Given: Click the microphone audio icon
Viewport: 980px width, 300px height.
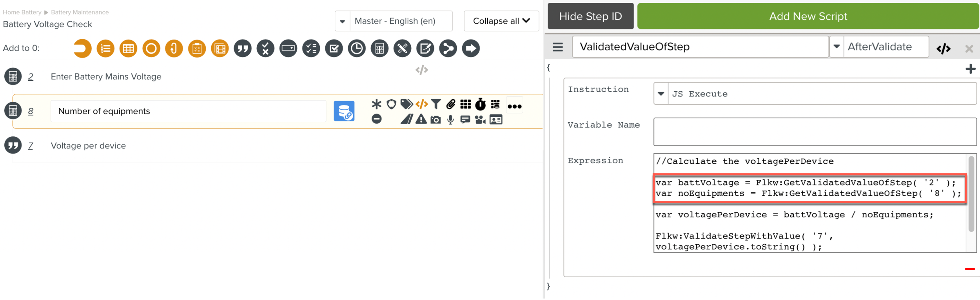Looking at the screenshot, I should tap(450, 119).
